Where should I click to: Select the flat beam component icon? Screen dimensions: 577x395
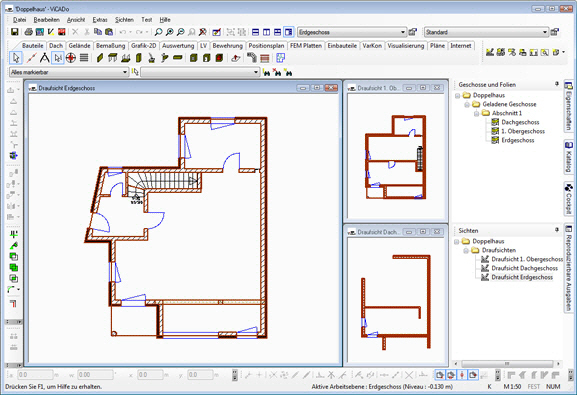tap(178, 58)
